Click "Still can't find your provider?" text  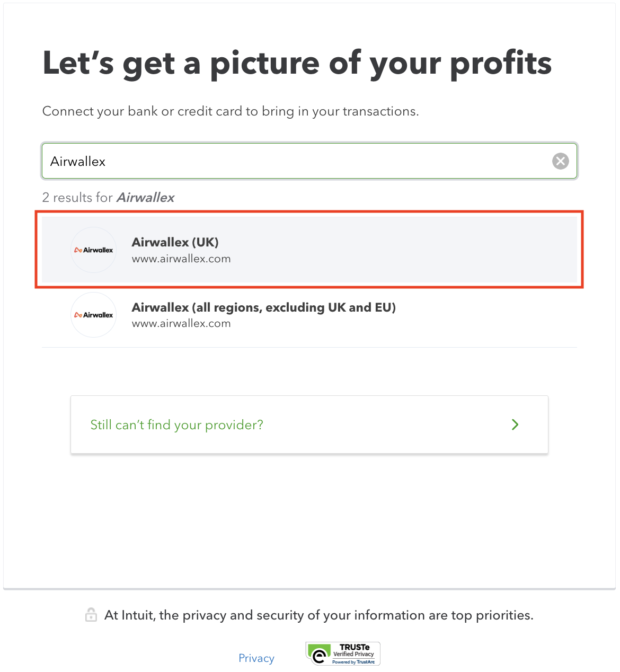[x=176, y=425]
